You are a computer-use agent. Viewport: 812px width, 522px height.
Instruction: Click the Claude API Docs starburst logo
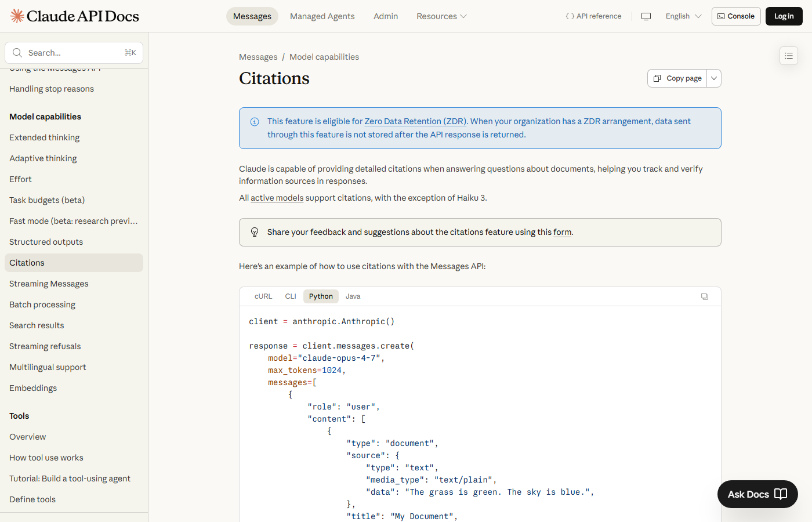(x=17, y=16)
